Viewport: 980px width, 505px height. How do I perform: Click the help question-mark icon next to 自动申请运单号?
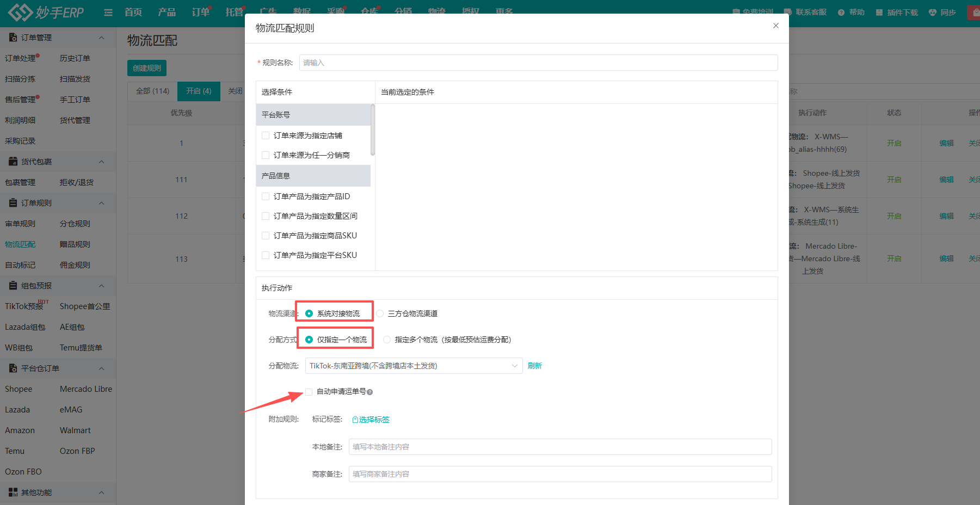click(x=370, y=392)
